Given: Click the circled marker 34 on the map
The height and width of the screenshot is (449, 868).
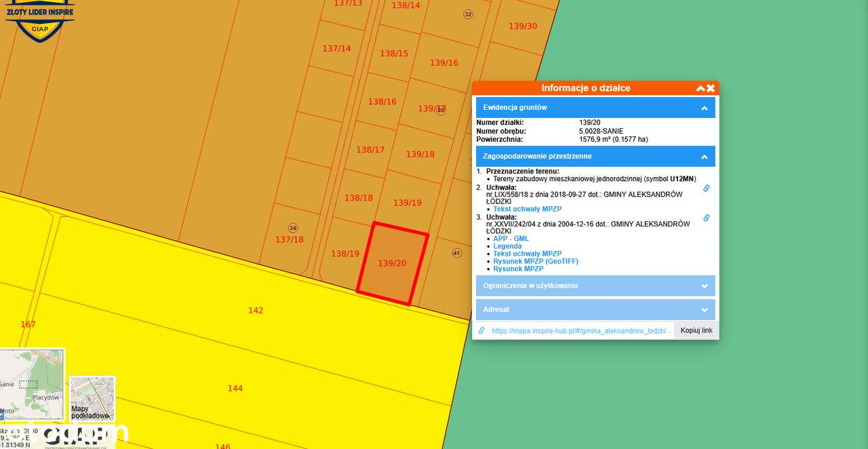Looking at the screenshot, I should [x=293, y=228].
